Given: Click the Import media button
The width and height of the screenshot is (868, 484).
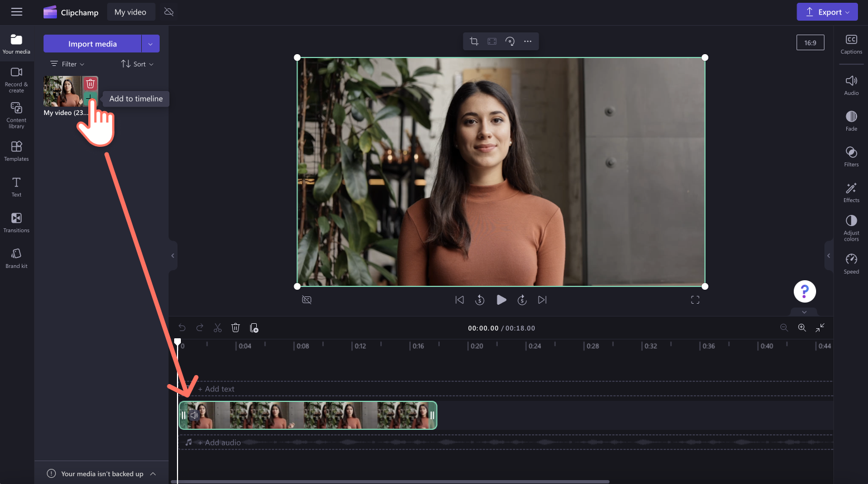Looking at the screenshot, I should (92, 44).
